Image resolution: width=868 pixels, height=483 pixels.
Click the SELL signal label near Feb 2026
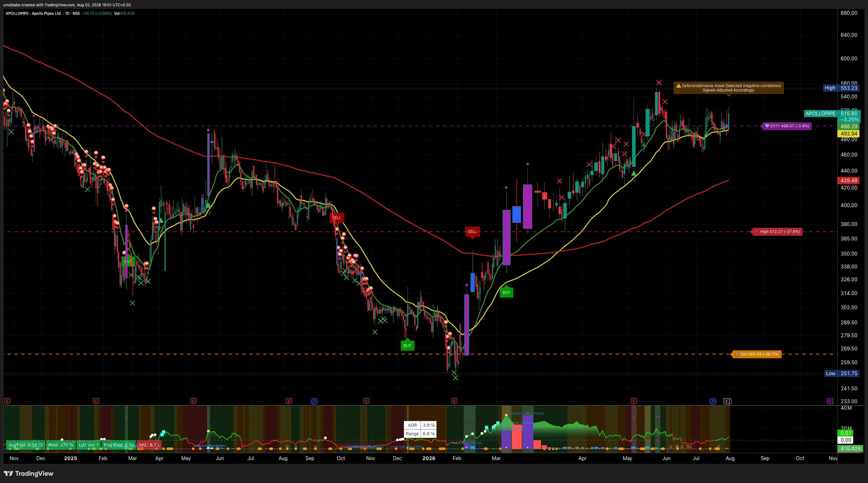[472, 232]
